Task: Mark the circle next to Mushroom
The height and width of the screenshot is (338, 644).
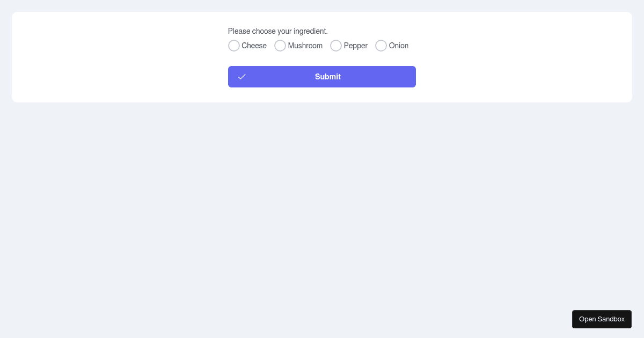Action: coord(280,46)
